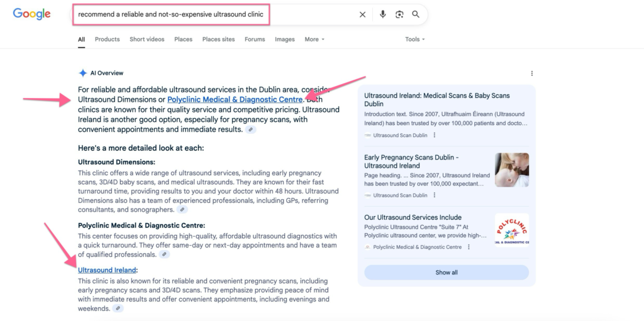Switch to the Short videos tab
The image size is (644, 321).
coord(147,40)
